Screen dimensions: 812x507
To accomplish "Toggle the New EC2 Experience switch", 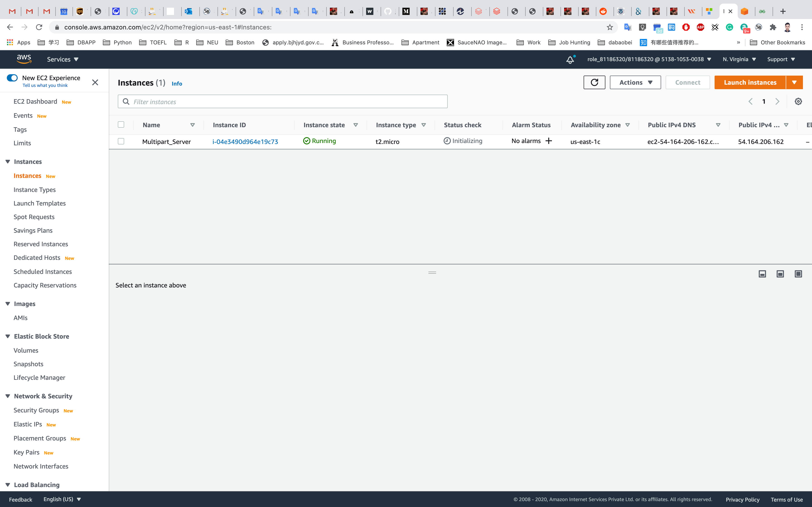I will (x=12, y=78).
